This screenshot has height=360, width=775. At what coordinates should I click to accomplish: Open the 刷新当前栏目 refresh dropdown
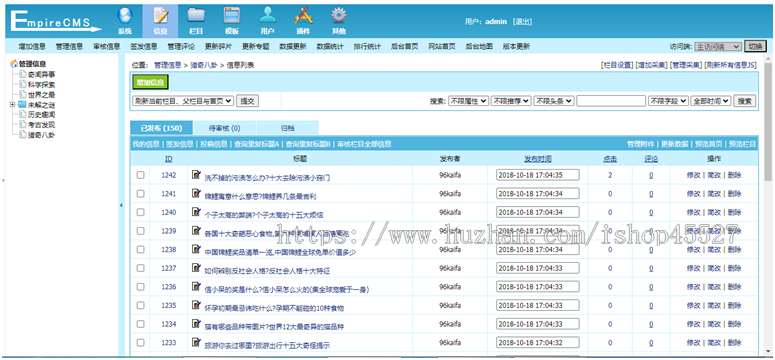coord(183,101)
